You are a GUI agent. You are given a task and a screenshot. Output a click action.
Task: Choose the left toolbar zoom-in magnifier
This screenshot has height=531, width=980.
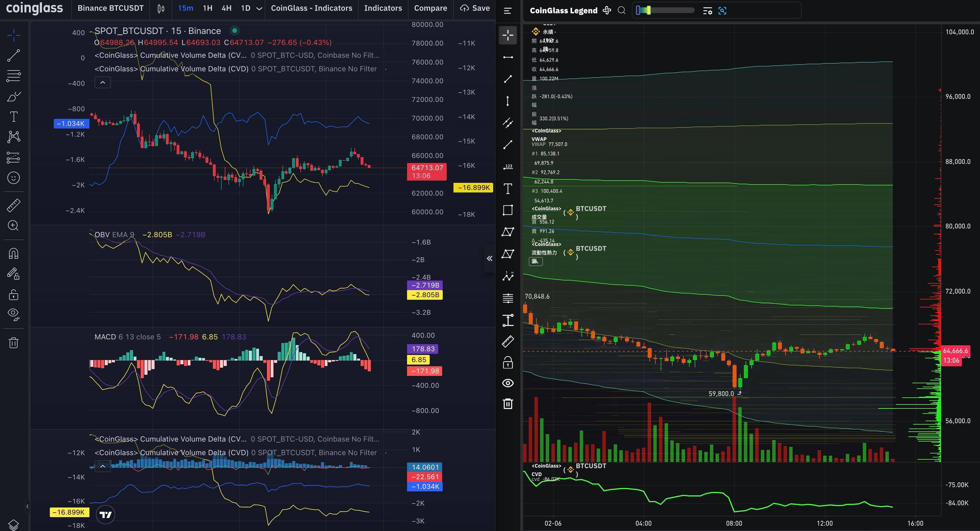click(13, 226)
